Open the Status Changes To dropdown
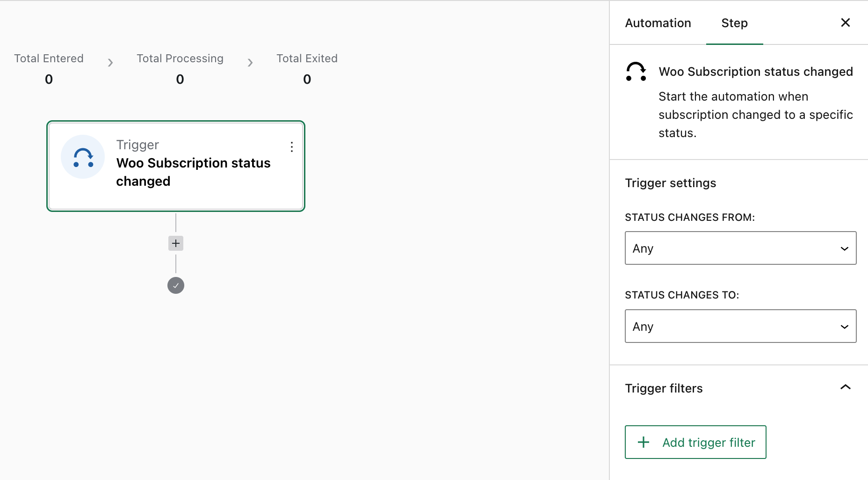 click(740, 326)
